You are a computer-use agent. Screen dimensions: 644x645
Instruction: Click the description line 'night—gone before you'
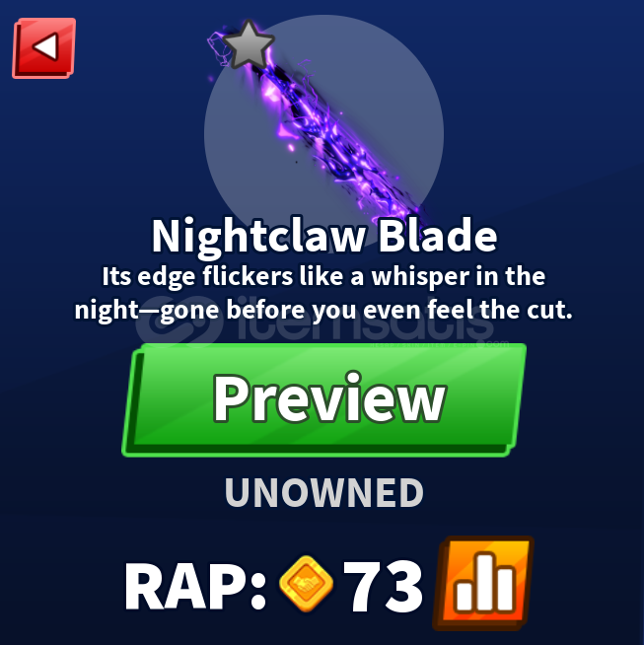(323, 310)
